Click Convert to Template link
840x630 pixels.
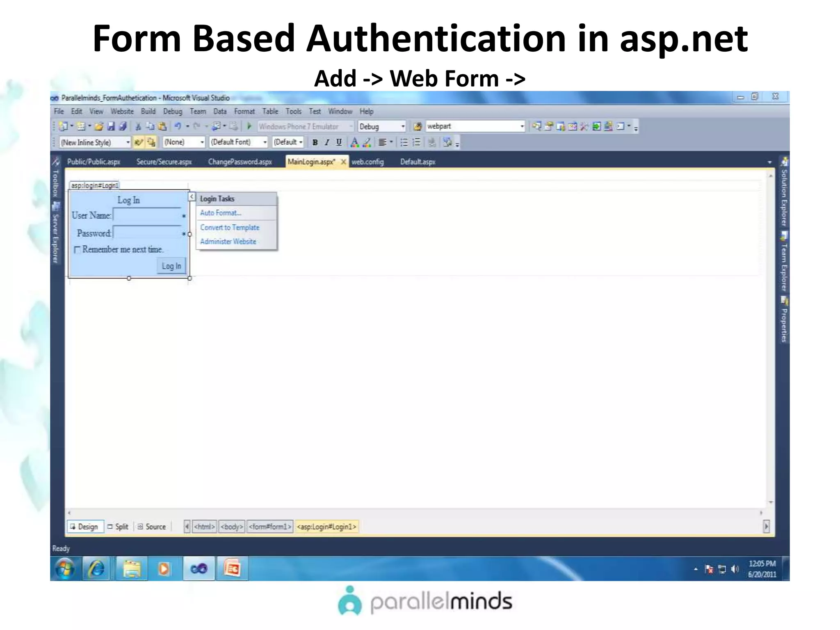[230, 227]
